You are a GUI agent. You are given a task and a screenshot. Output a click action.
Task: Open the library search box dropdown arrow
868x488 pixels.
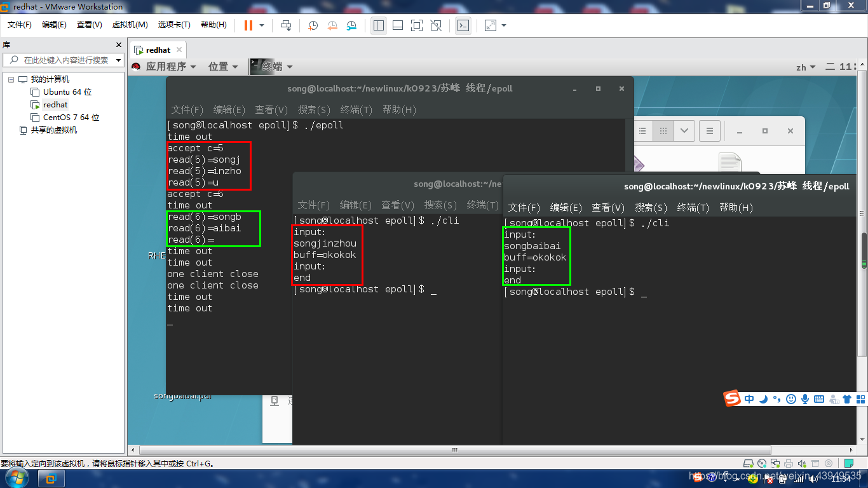[x=118, y=60]
